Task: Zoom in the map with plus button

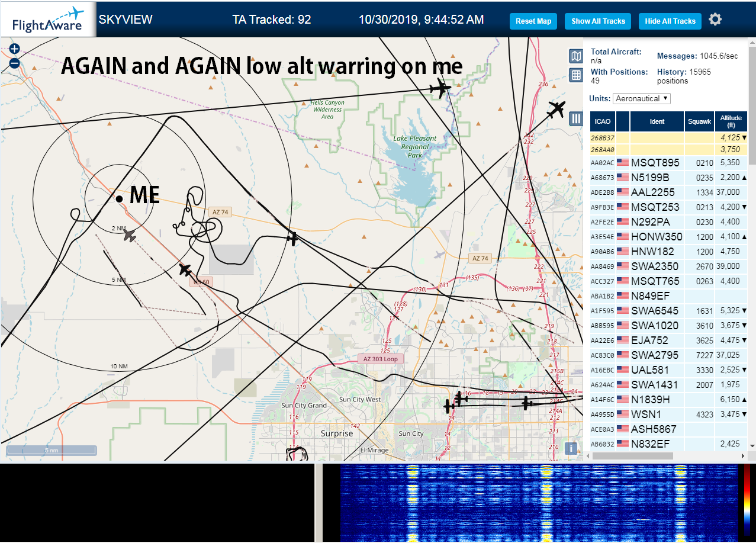Action: [15, 49]
